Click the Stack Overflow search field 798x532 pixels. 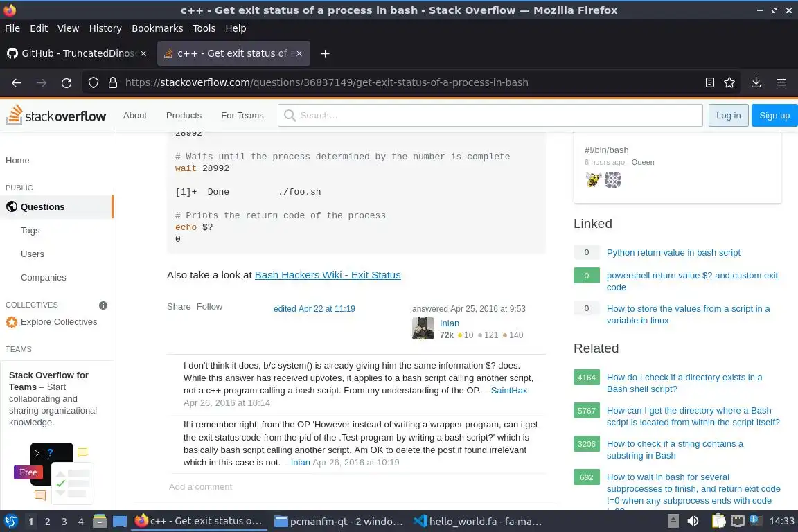(x=490, y=116)
